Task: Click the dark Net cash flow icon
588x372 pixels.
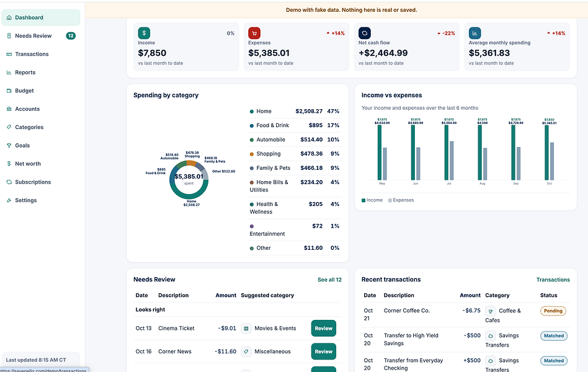Action: pos(365,33)
